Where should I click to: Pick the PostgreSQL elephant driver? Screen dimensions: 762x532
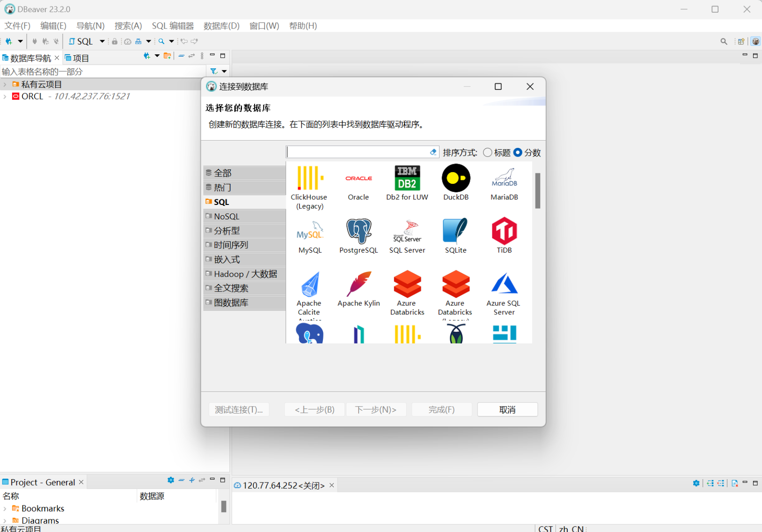tap(359, 236)
